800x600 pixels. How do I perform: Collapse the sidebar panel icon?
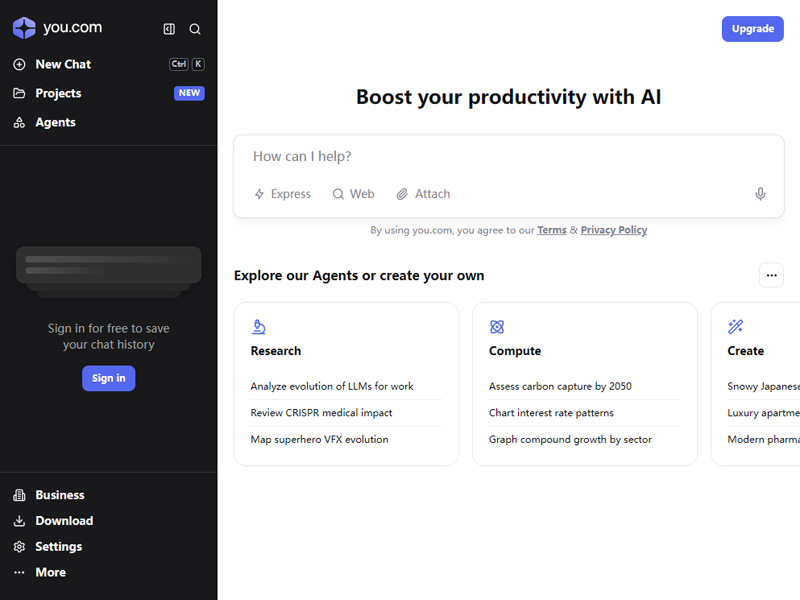[169, 29]
